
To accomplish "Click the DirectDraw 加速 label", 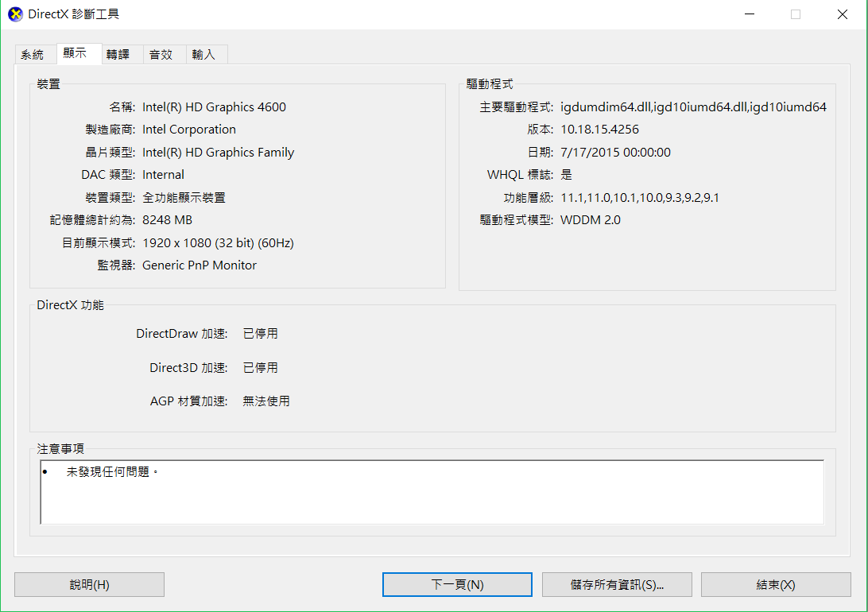I will tap(182, 333).
